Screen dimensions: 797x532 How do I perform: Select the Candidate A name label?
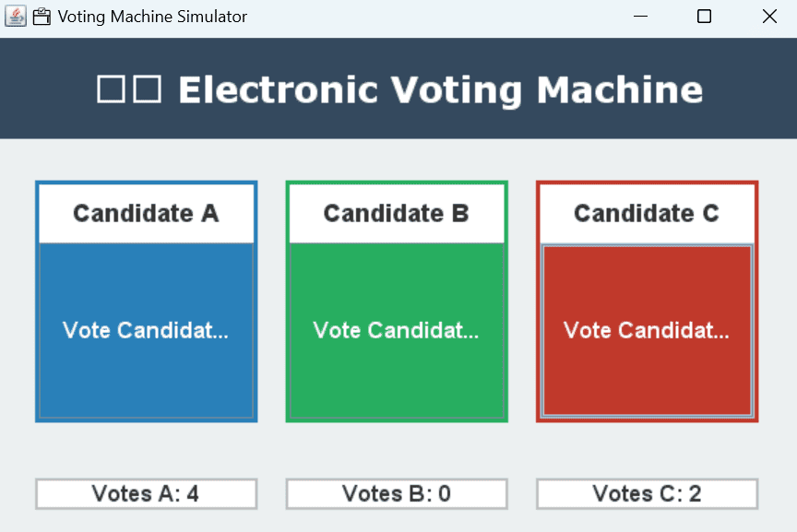tap(147, 213)
